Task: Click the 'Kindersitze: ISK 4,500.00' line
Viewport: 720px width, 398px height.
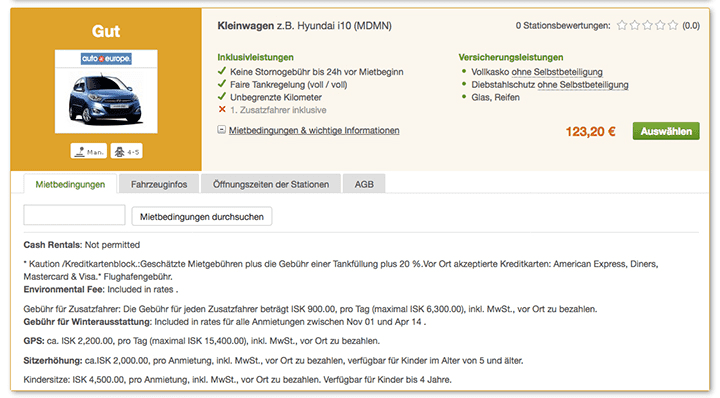Action: pyautogui.click(x=237, y=380)
